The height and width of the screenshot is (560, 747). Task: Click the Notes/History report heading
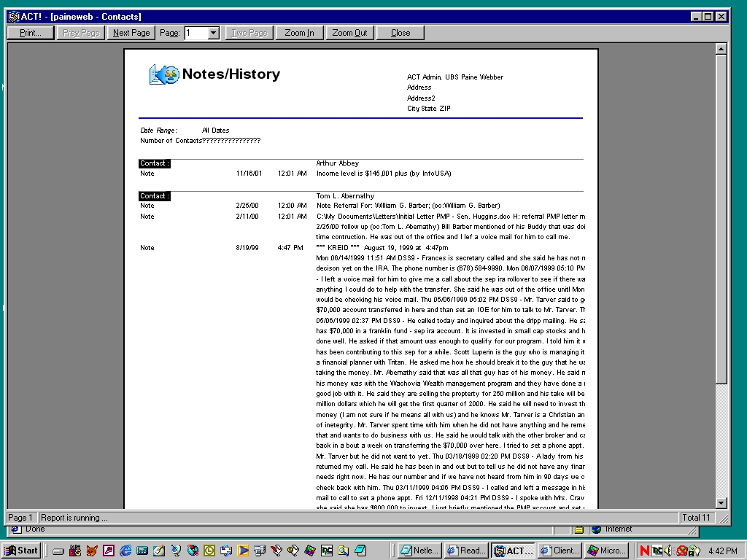click(231, 74)
